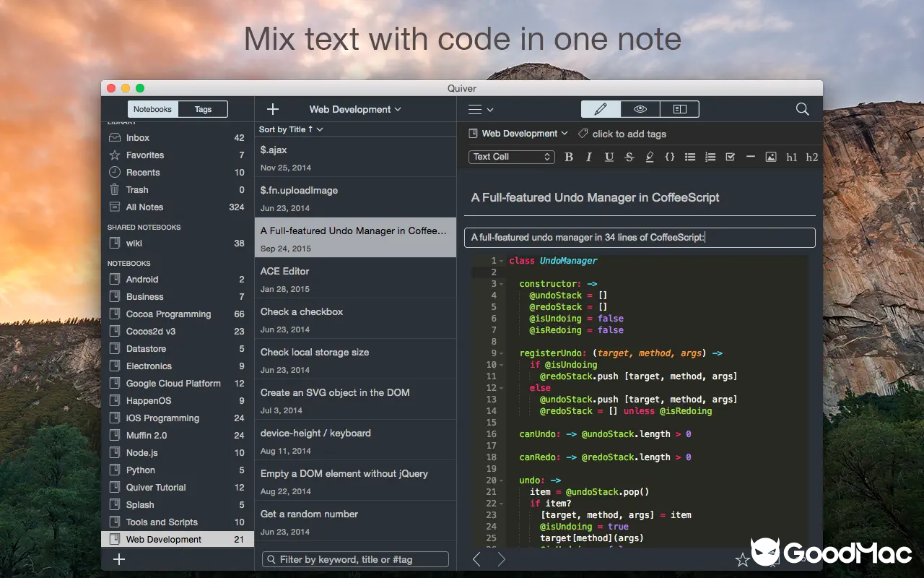The width and height of the screenshot is (924, 578).
Task: Click to add tags to the note
Action: [629, 134]
